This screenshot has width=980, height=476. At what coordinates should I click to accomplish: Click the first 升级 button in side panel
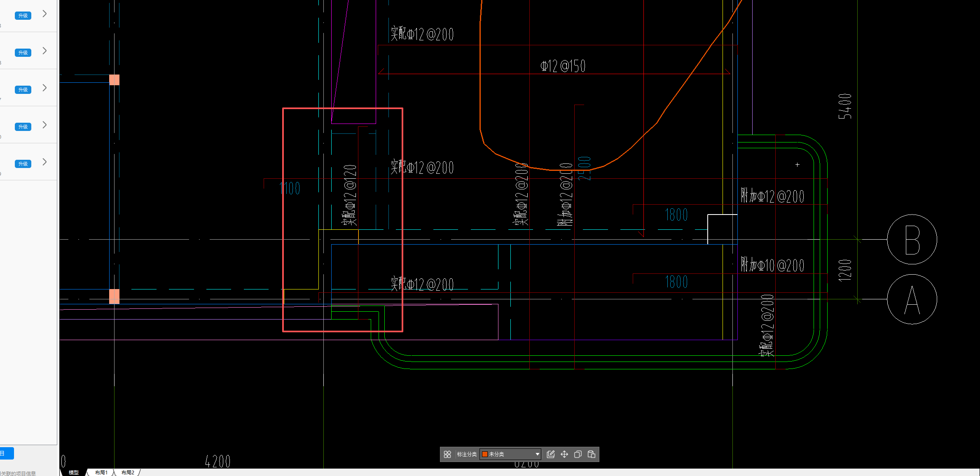23,16
